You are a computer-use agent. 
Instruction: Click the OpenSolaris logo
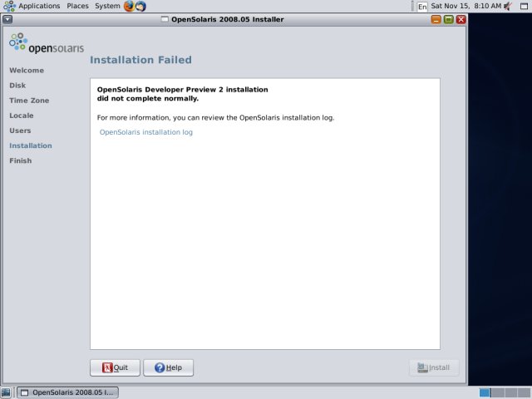pos(47,43)
